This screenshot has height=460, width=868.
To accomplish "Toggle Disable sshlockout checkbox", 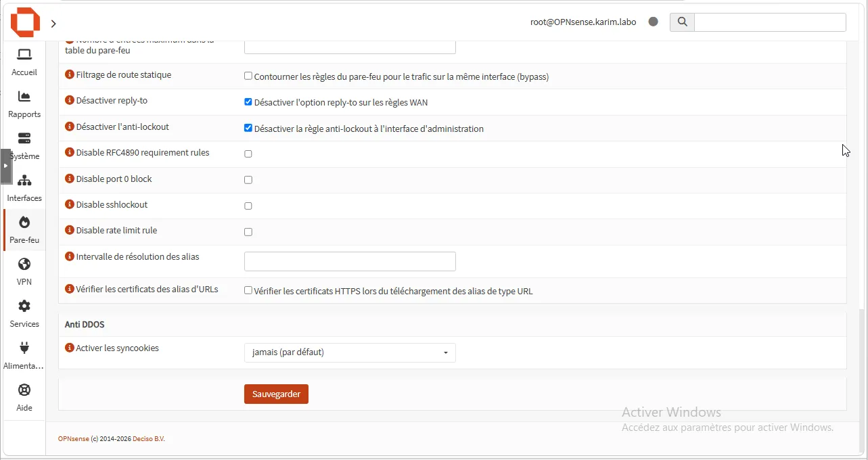I will click(248, 206).
